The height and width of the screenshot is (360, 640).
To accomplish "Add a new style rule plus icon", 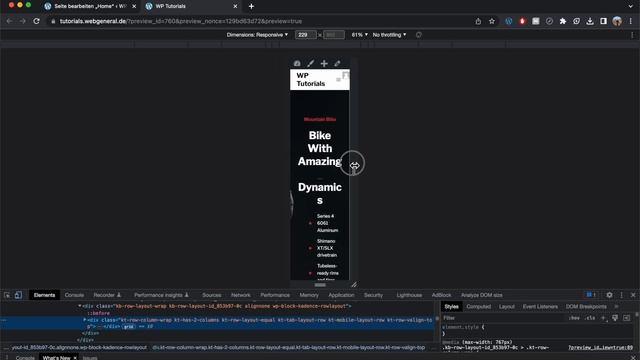I will click(603, 318).
